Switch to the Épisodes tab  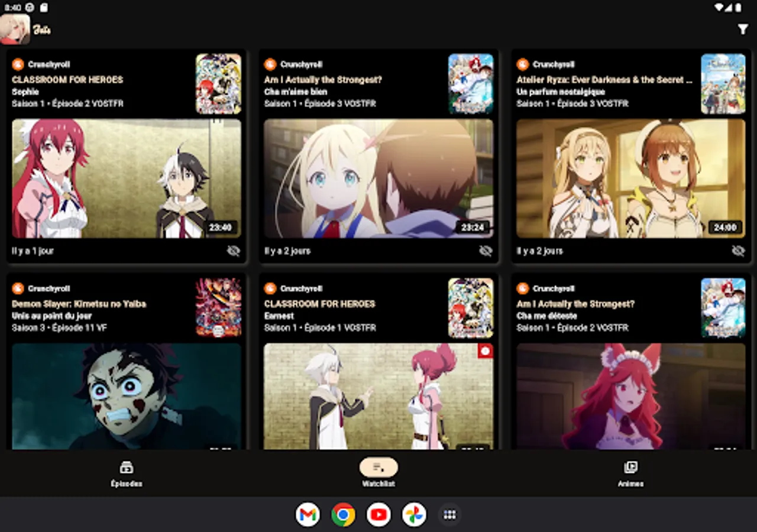coord(127,474)
